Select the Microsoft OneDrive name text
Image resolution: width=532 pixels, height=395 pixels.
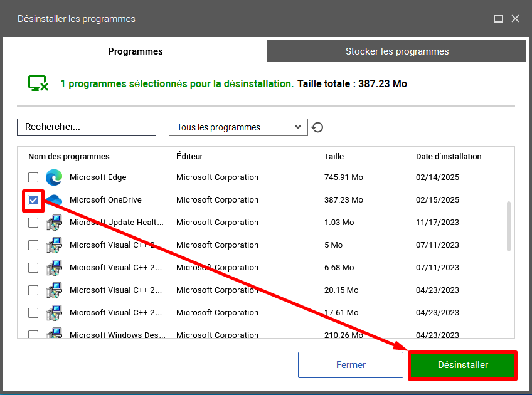pos(105,200)
